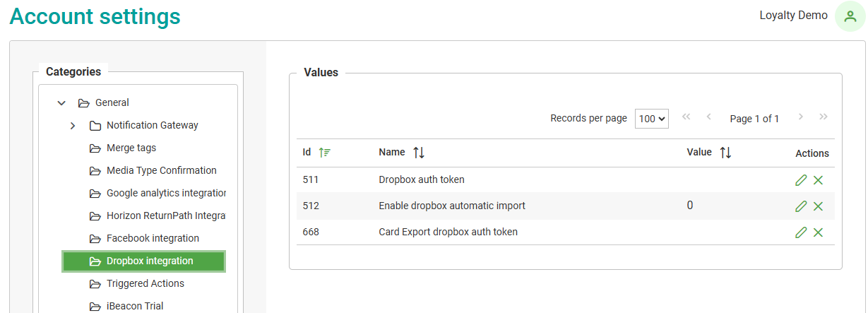Screen dimensions: 868x313
Task: Click the Loyalty Demo account name
Action: click(793, 16)
